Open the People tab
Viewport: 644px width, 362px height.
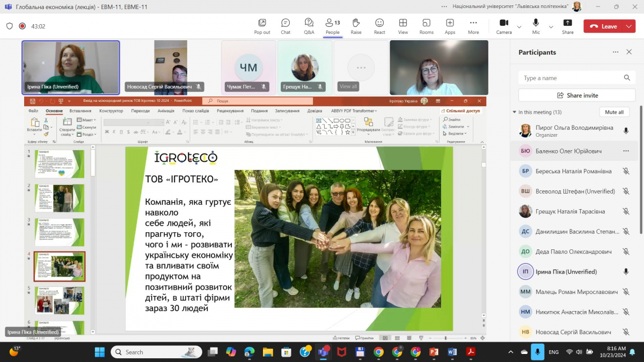click(332, 26)
